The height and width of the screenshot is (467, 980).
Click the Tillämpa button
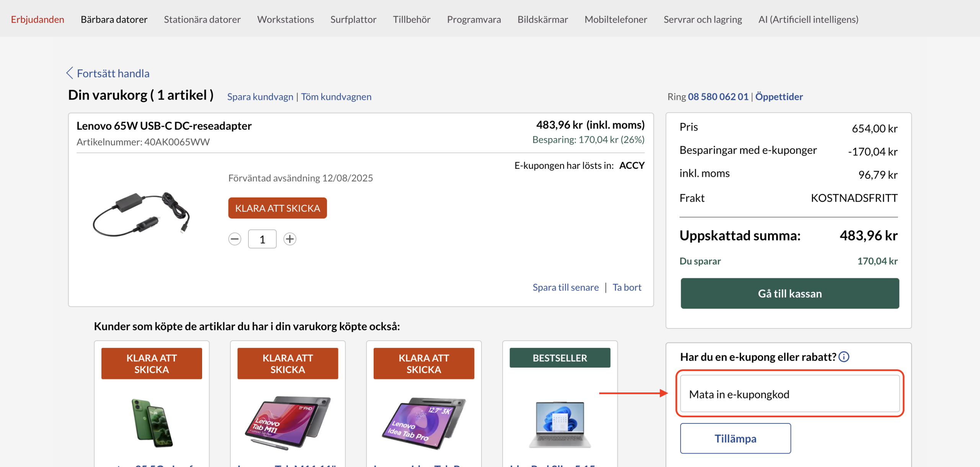(735, 438)
